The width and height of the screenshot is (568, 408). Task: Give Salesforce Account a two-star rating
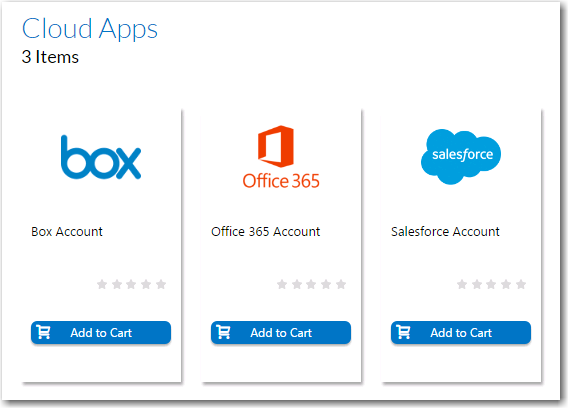(x=477, y=284)
